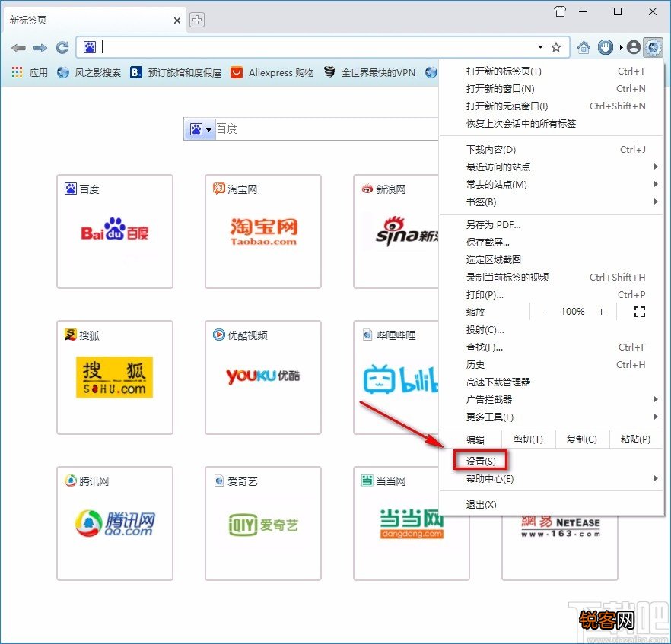The height and width of the screenshot is (644, 671).
Task: Select 打开新的窗口(N) menu item
Action: coord(552,89)
